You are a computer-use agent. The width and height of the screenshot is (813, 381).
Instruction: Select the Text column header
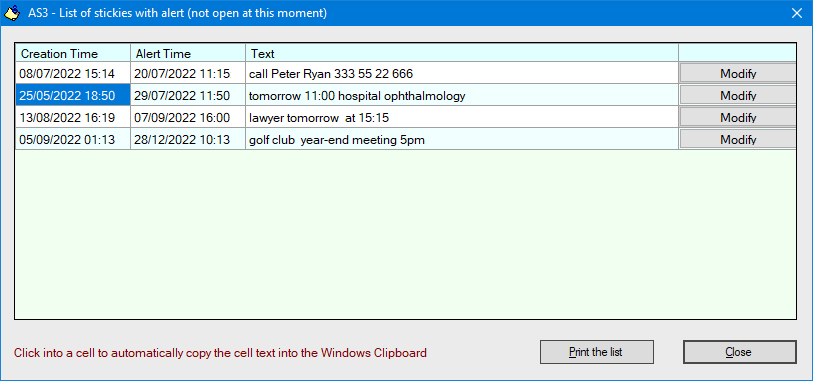(462, 53)
